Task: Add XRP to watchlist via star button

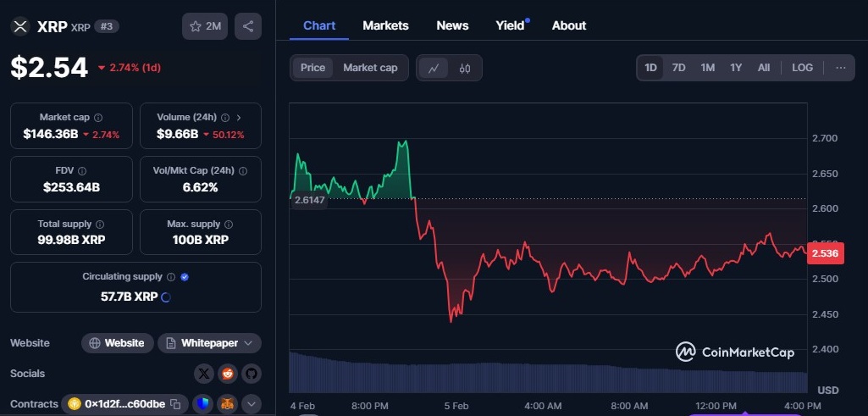Action: 205,26
